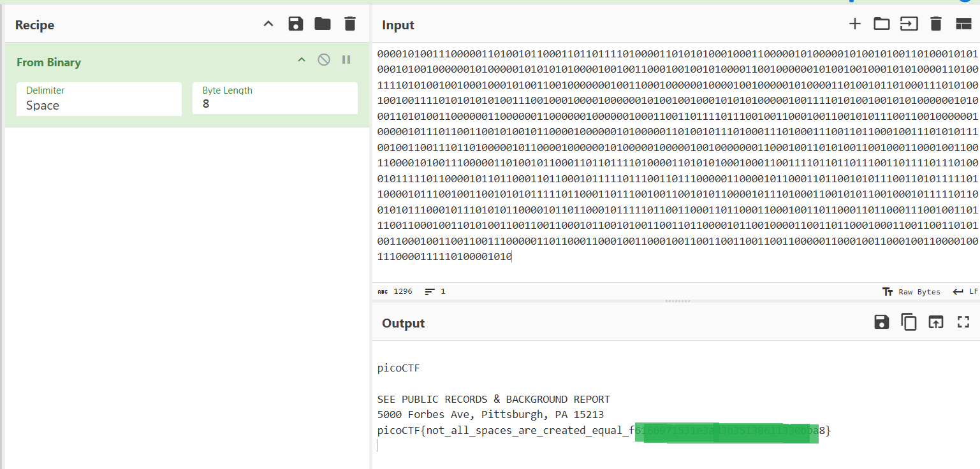980x469 pixels.
Task: Add a new input tab
Action: point(855,24)
